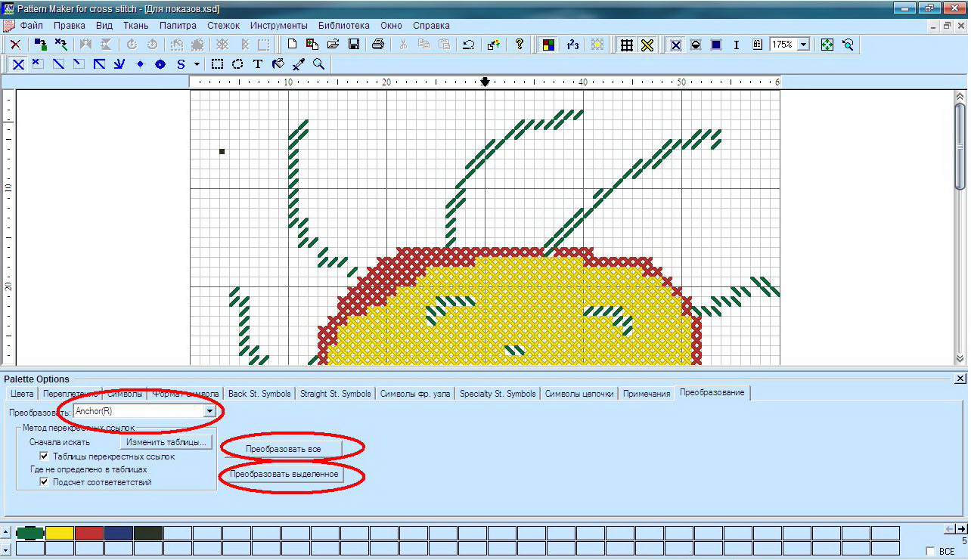Image resolution: width=971 pixels, height=560 pixels.
Task: Select the full cross stitch tool
Action: pos(18,64)
